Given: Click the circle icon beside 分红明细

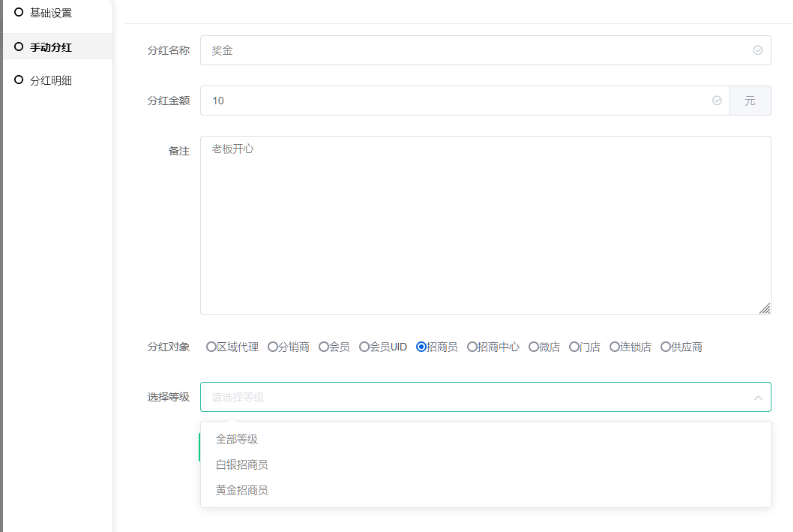Looking at the screenshot, I should pos(18,80).
